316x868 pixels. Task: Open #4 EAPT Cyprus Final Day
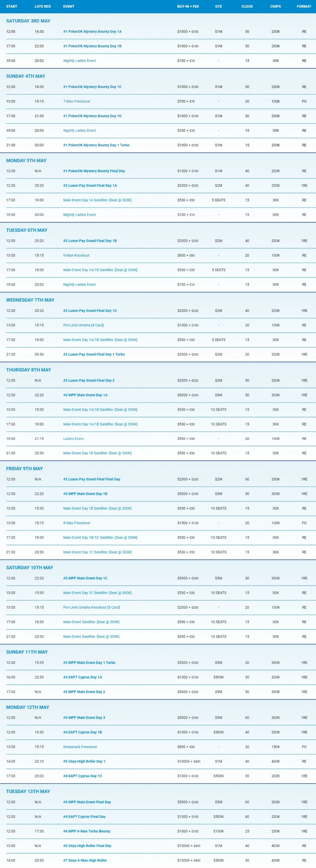click(x=84, y=816)
